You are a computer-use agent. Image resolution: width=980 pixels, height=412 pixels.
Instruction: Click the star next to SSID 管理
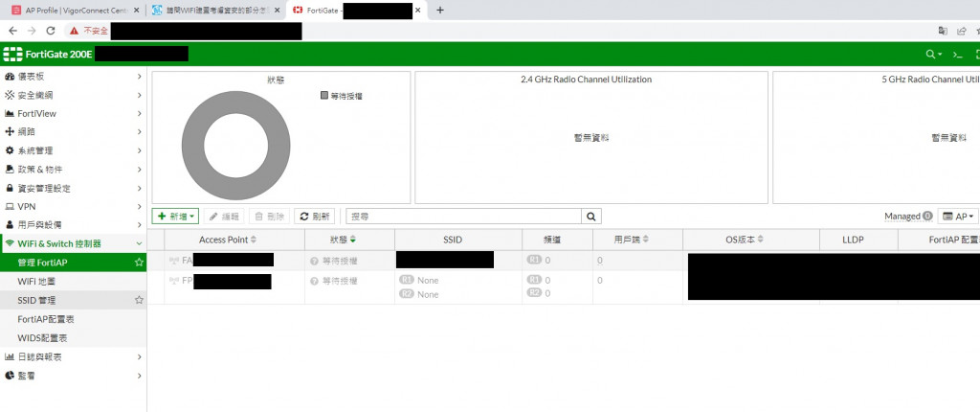point(139,300)
